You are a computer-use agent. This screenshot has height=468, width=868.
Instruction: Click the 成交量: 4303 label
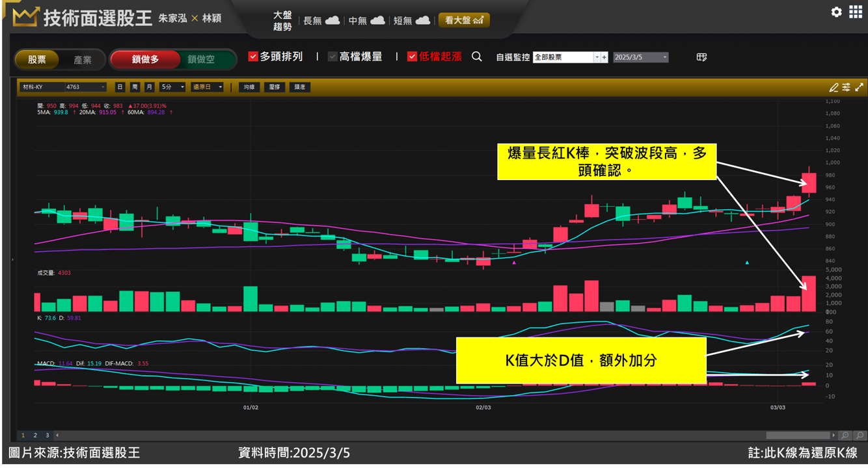tap(54, 273)
